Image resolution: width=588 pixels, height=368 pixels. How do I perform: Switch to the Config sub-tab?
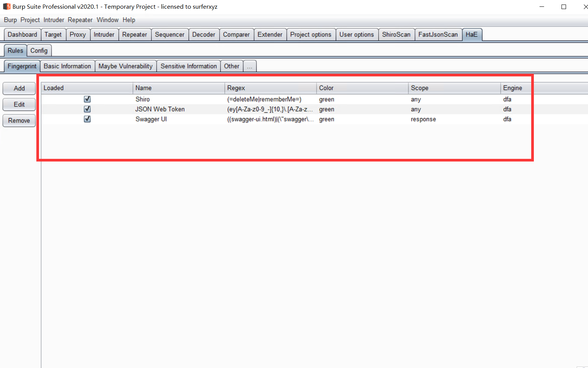(x=39, y=51)
